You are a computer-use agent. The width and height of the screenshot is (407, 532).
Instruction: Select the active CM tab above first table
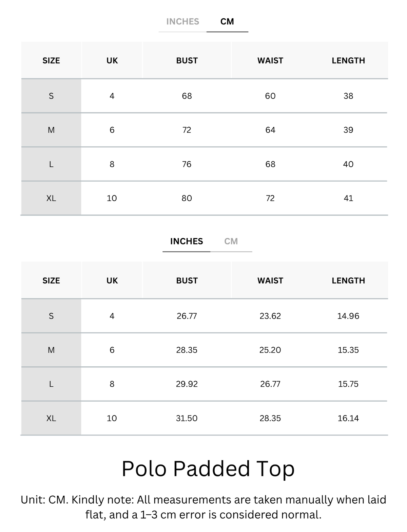pyautogui.click(x=227, y=22)
